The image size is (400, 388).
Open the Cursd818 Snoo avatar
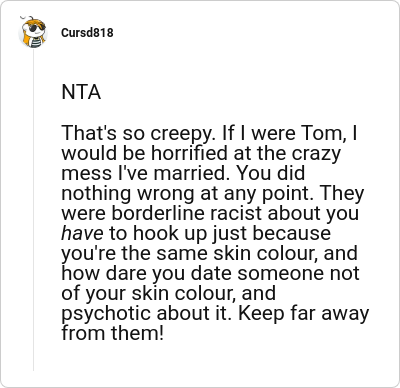click(x=33, y=32)
